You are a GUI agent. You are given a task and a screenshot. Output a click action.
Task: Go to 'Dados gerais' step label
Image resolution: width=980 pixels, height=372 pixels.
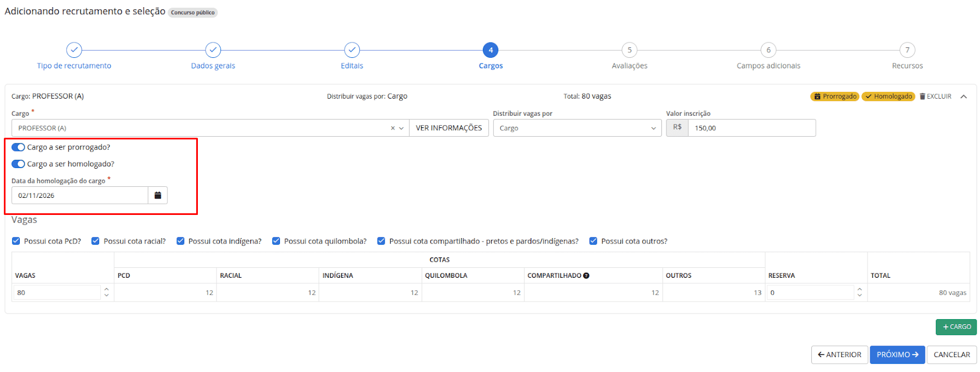pos(213,66)
